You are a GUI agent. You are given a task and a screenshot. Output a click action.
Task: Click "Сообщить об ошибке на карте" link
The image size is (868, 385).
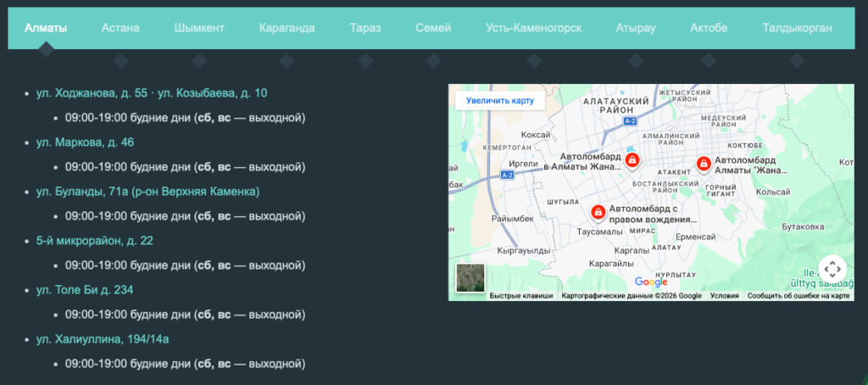[798, 296]
